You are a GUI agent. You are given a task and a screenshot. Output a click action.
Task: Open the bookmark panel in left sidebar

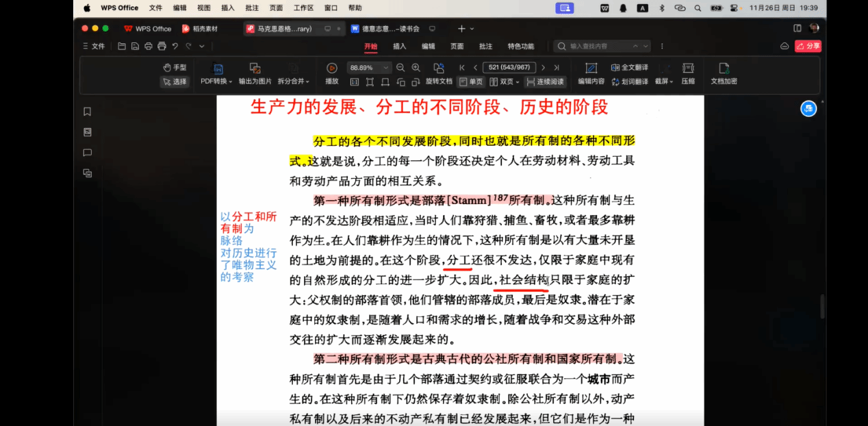pos(88,112)
